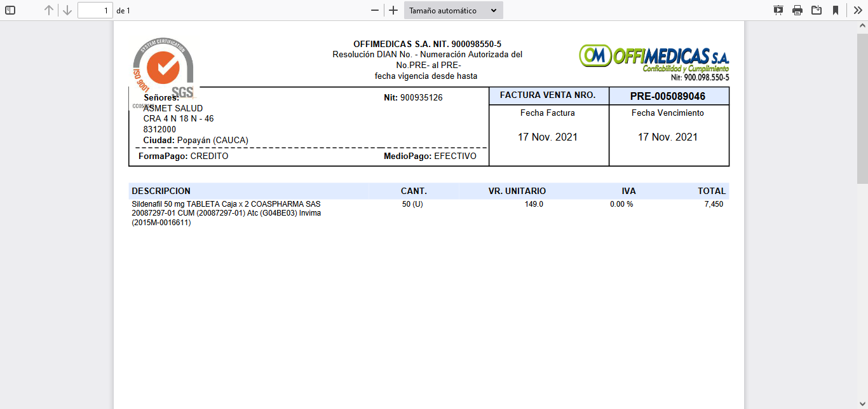This screenshot has width=868, height=409.
Task: Click the TOTAL column header
Action: (711, 191)
